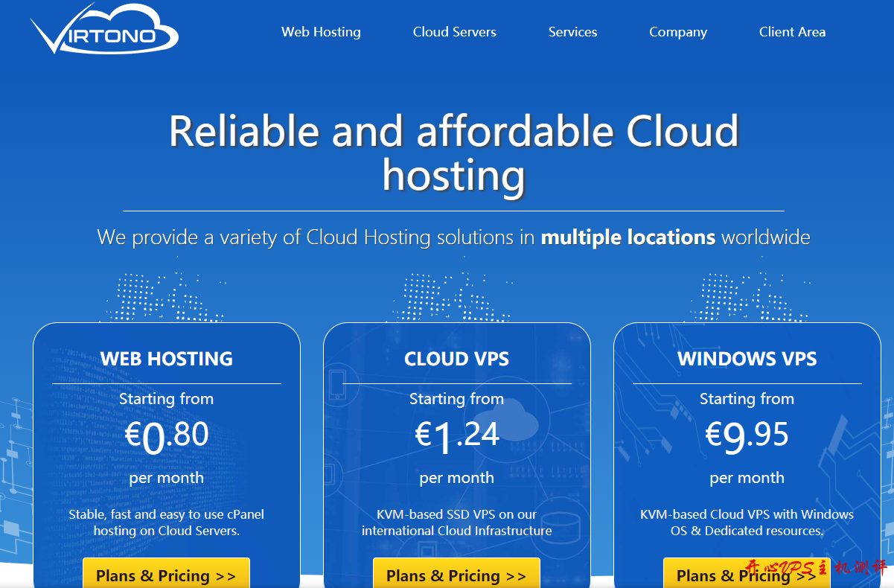Image resolution: width=894 pixels, height=588 pixels.
Task: Click the cPanel hosting description text
Action: pos(167,523)
